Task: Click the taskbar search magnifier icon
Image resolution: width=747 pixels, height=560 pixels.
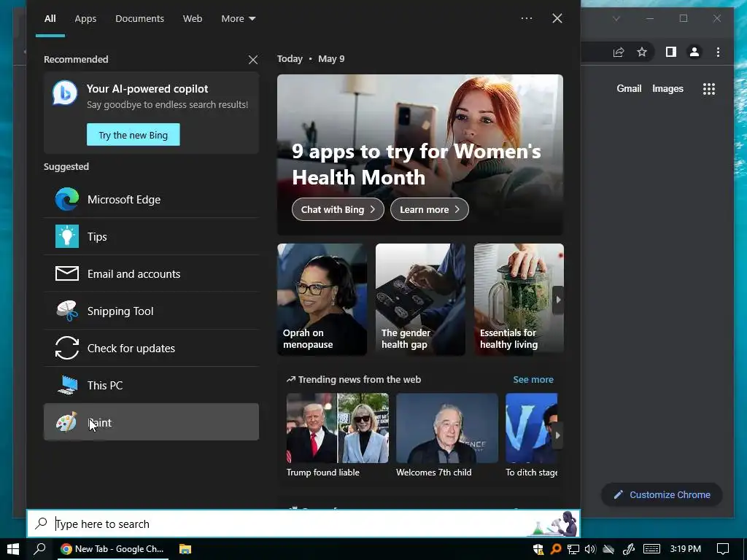Action: point(39,549)
